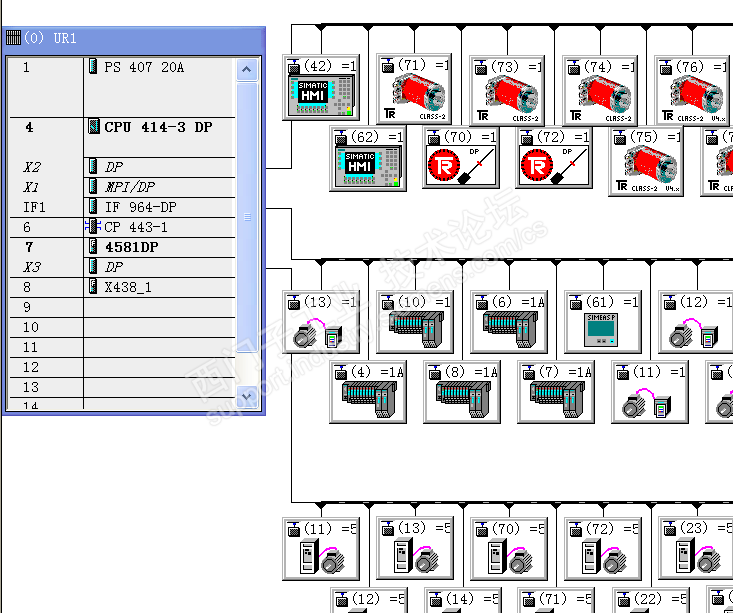
Task: Select TR encoder slave (75)
Action: [x=646, y=161]
